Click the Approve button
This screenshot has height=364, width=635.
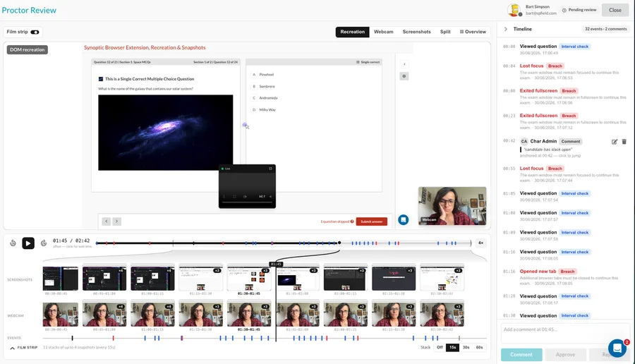click(565, 355)
